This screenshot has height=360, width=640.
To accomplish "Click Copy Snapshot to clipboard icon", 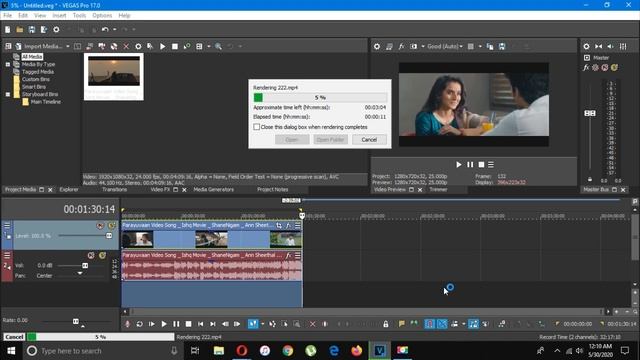I will point(490,47).
